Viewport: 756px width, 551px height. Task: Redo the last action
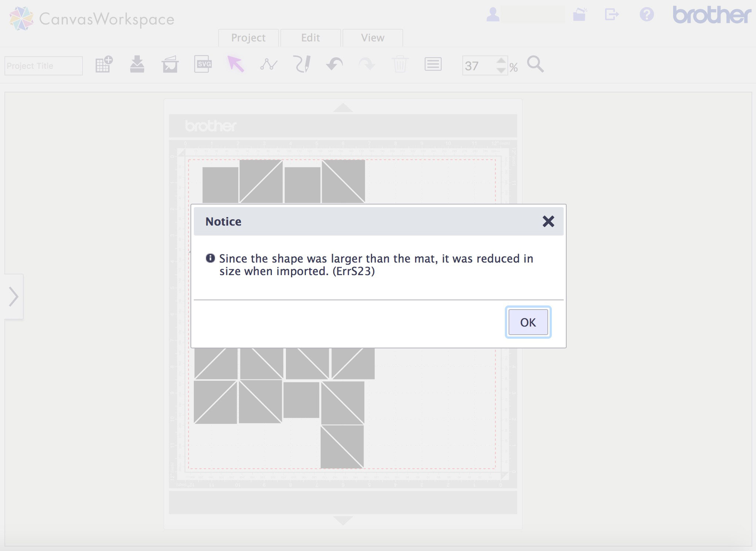[x=367, y=64]
